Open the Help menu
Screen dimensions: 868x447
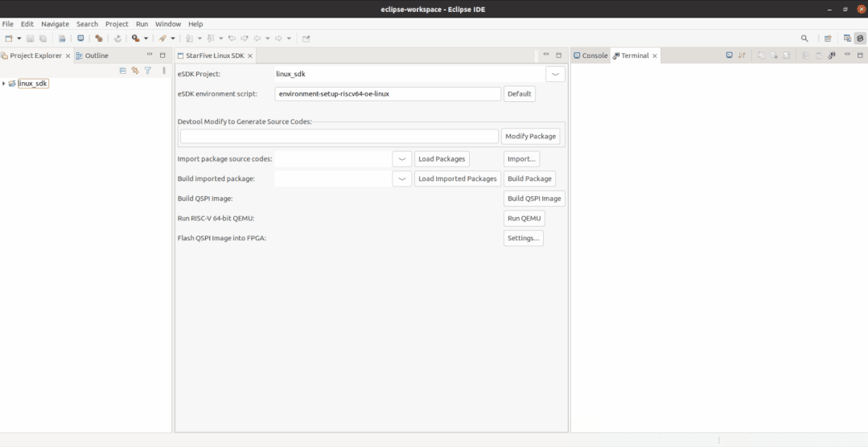click(195, 24)
